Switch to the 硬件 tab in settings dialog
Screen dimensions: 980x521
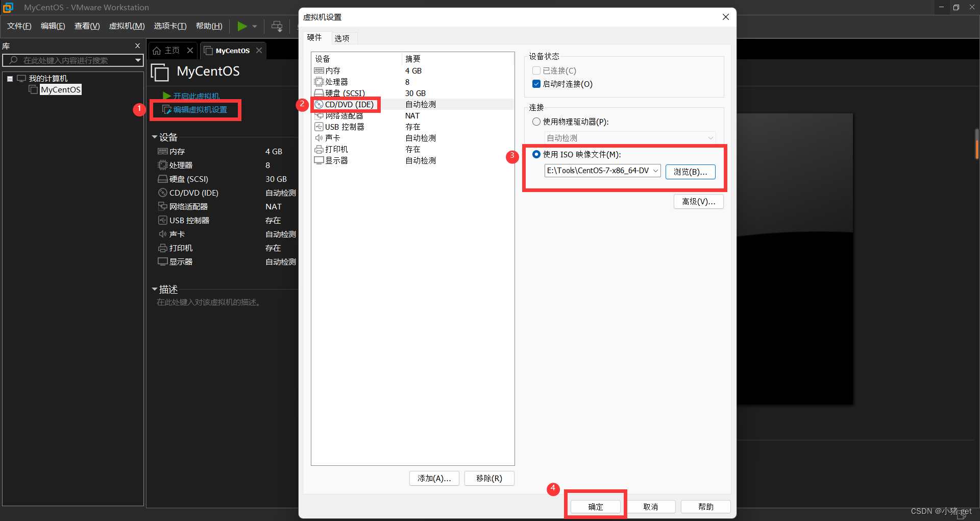314,38
